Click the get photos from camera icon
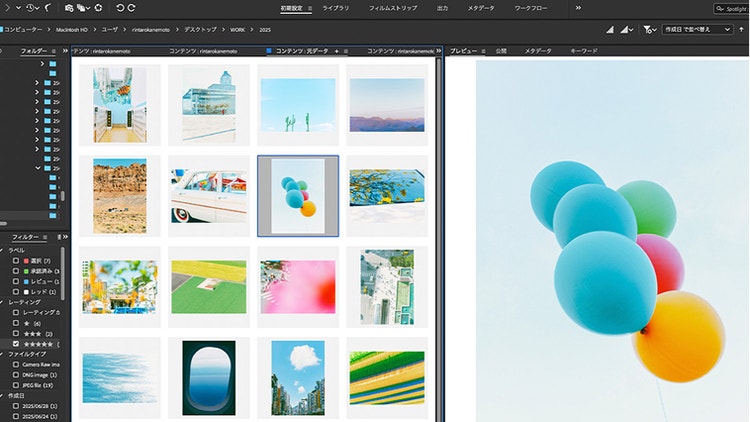The height and width of the screenshot is (422, 750). pos(70,8)
